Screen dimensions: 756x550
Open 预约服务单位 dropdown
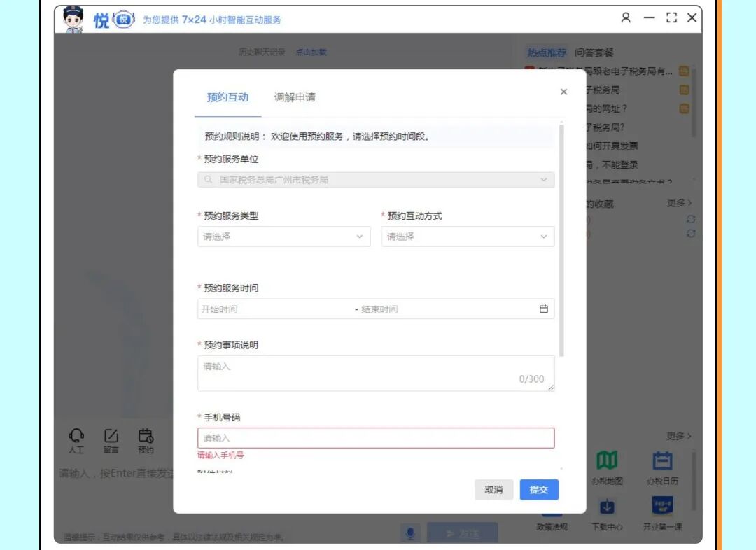tap(376, 180)
